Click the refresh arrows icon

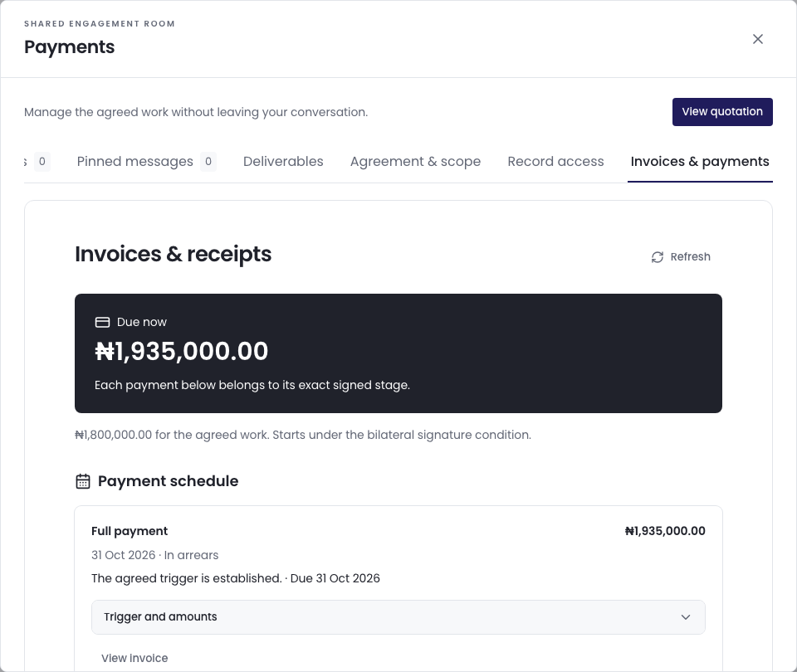click(658, 257)
